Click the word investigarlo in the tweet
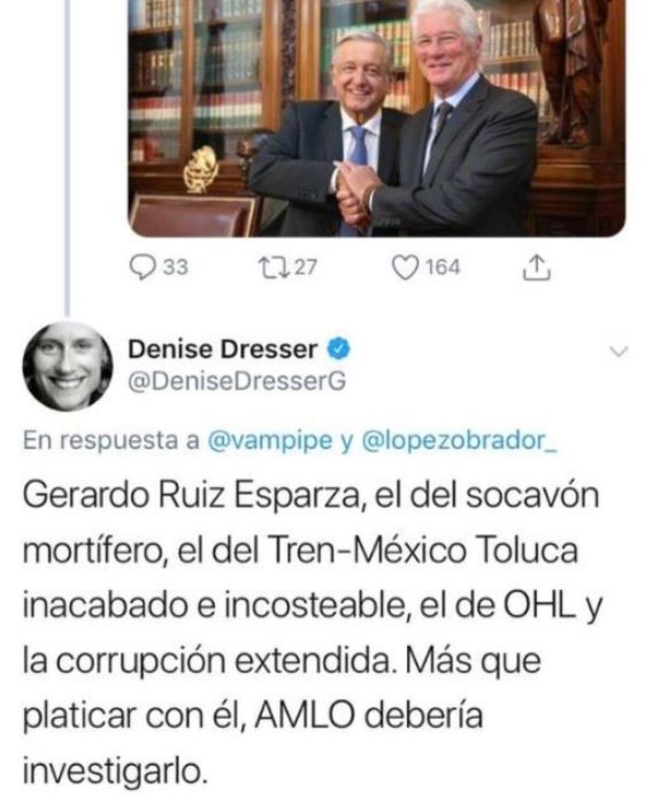This screenshot has height=812, width=645. (114, 772)
